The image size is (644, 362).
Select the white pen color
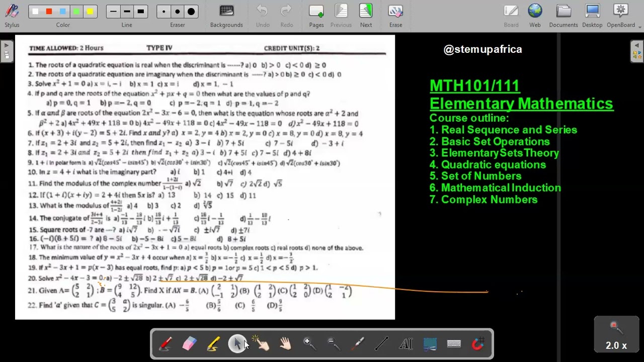[35, 12]
